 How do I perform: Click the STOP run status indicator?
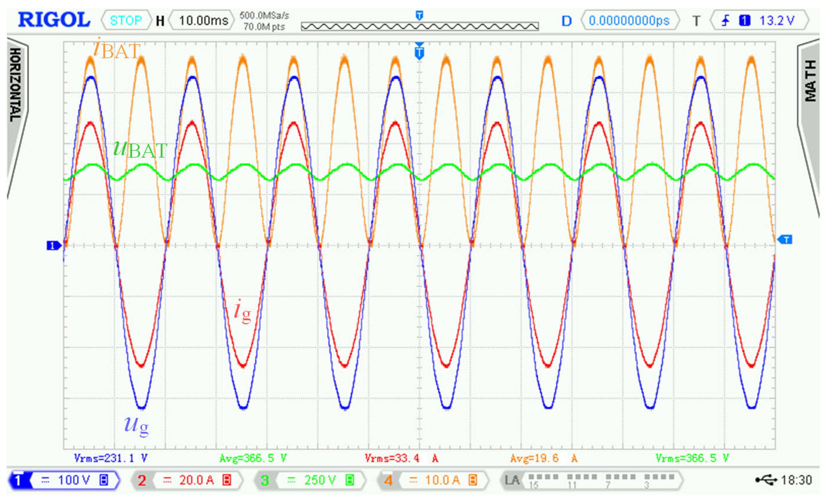pyautogui.click(x=126, y=21)
